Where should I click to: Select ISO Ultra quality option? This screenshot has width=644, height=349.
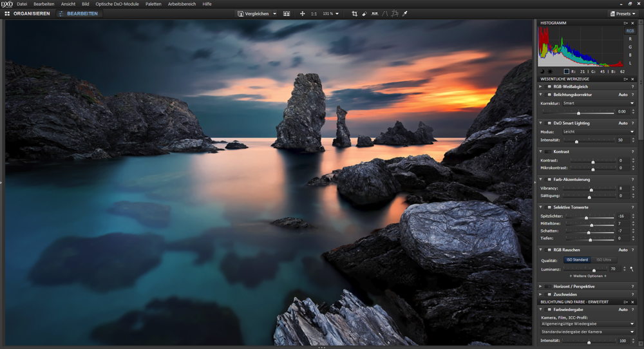click(x=603, y=260)
